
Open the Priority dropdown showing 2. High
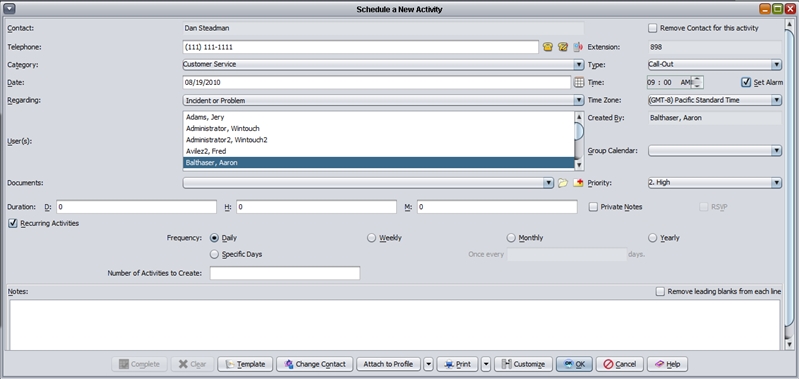[x=776, y=182]
